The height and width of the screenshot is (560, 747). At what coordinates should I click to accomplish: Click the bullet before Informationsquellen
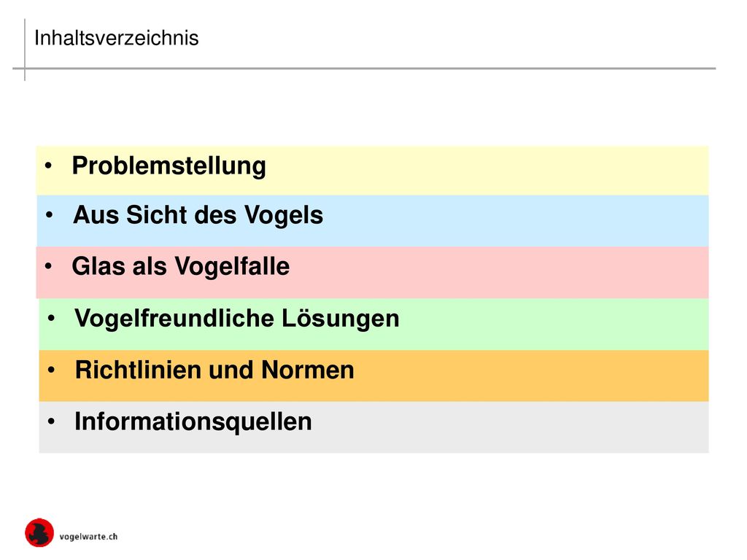tap(52, 421)
